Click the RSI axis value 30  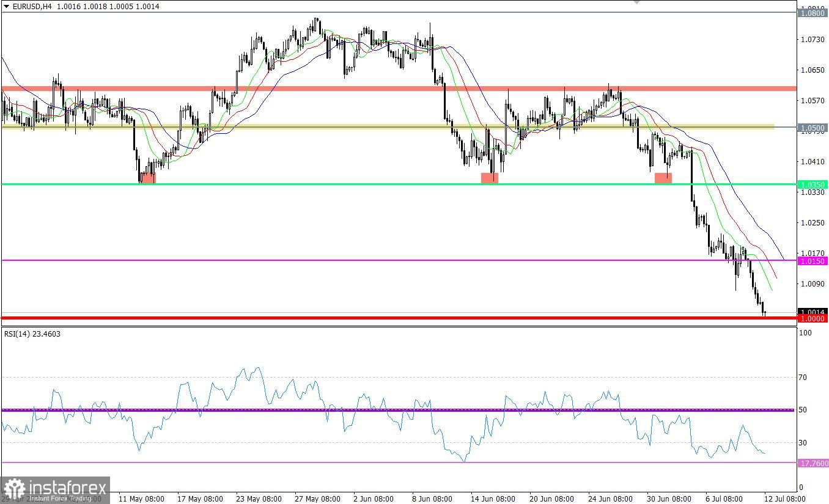click(x=804, y=442)
